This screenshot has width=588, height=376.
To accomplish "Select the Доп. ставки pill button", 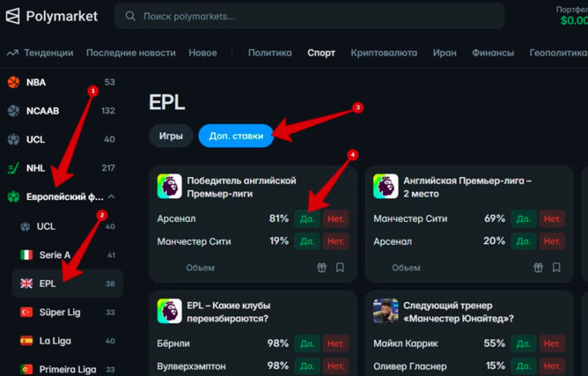I will 236,136.
